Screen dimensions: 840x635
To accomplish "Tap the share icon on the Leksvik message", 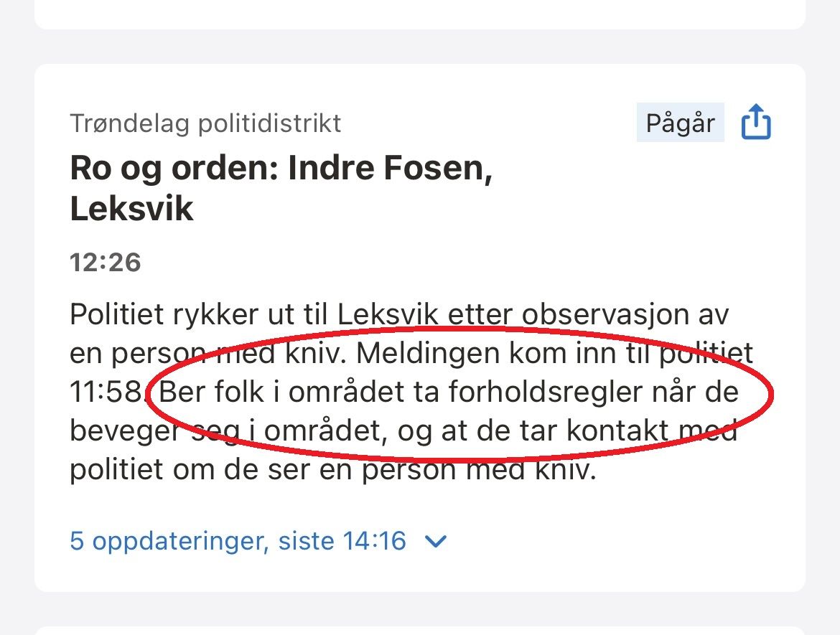I will click(x=755, y=123).
